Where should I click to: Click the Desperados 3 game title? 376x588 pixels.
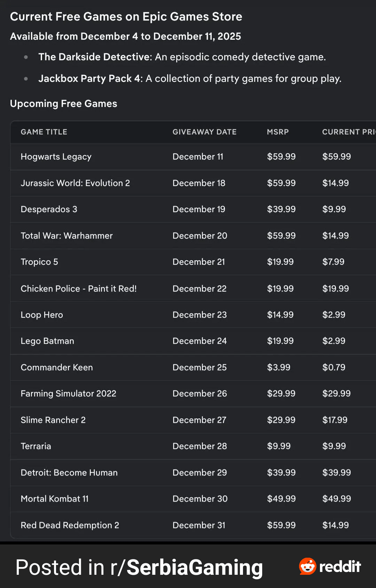pos(49,209)
